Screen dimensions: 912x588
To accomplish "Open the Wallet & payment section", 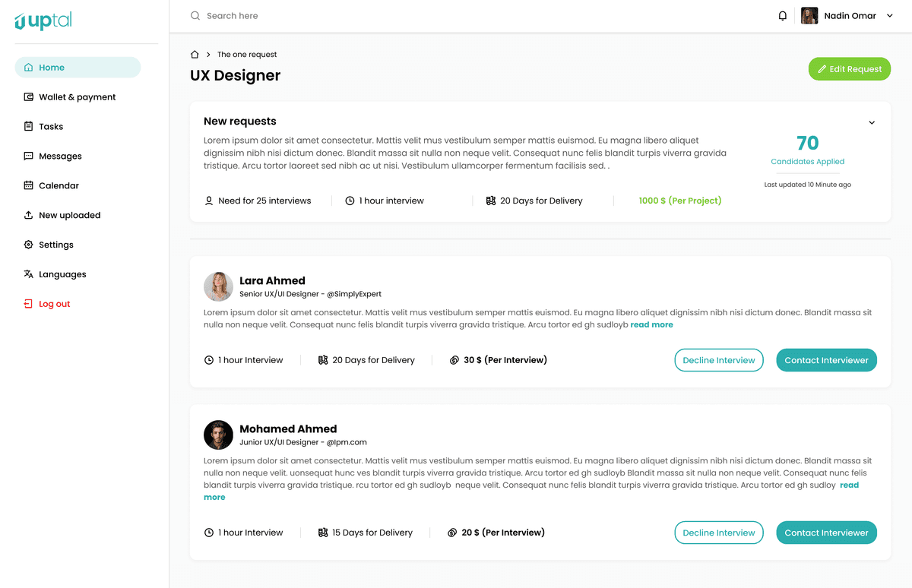I will pos(77,96).
